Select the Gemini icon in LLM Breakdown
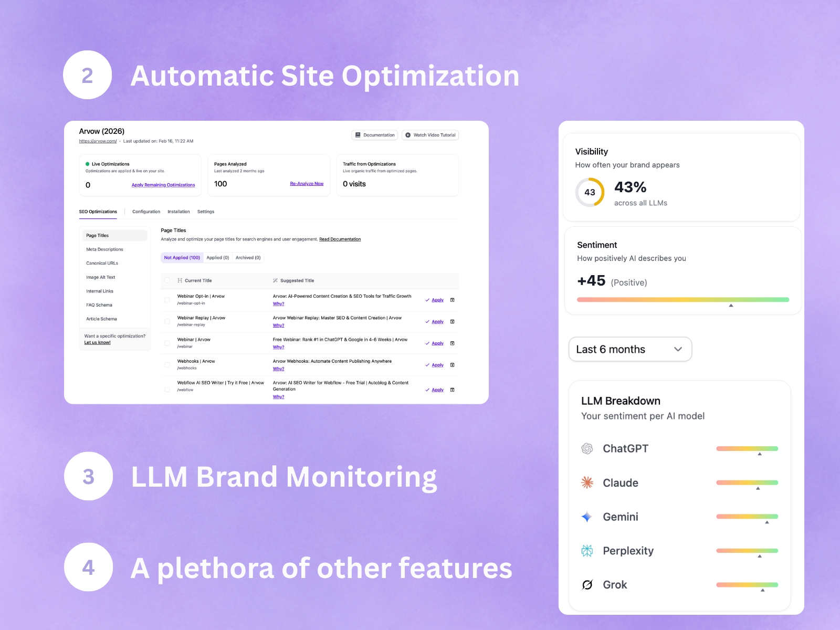The height and width of the screenshot is (630, 840). [586, 517]
